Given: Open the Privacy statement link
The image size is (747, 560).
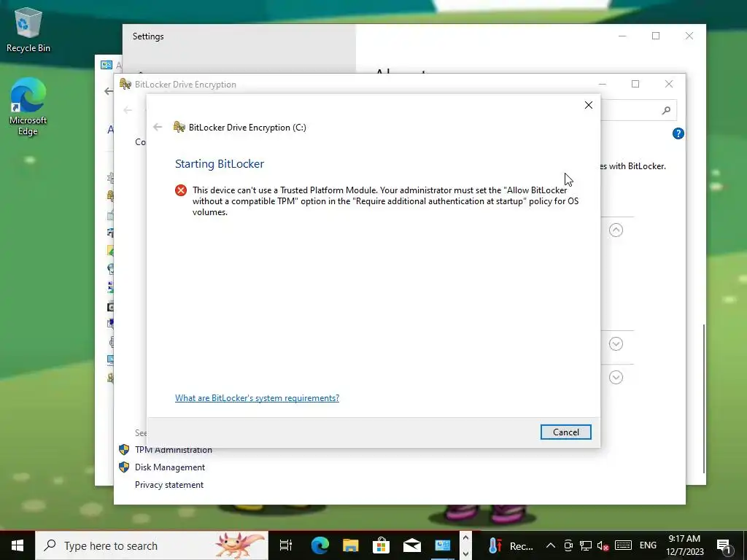Looking at the screenshot, I should (x=169, y=485).
